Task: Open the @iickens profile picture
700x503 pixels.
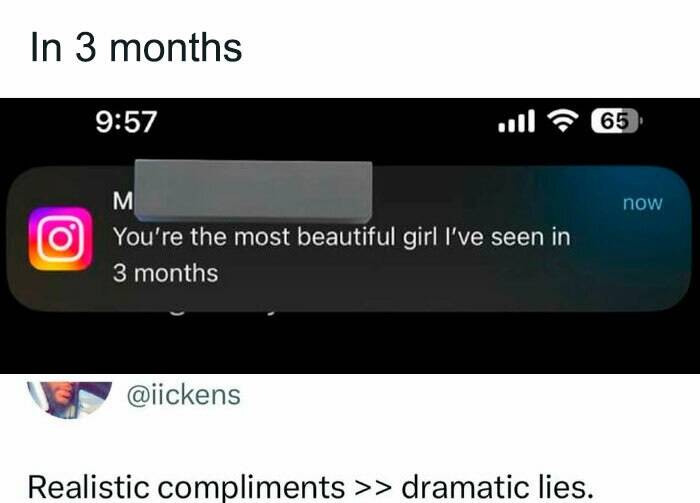Action: (69, 399)
